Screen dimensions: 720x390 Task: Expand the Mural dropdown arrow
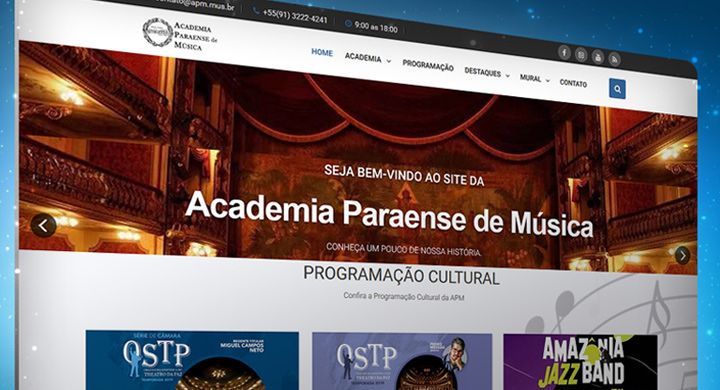pyautogui.click(x=547, y=80)
